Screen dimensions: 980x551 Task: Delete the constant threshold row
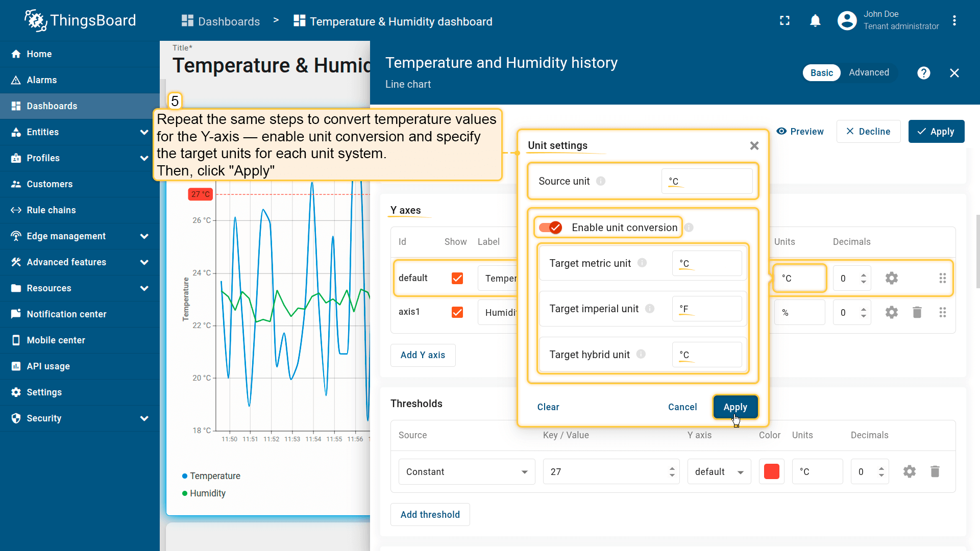[x=935, y=471]
